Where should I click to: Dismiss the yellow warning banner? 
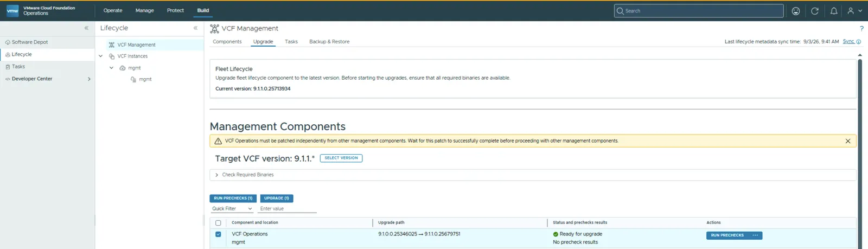coord(848,141)
